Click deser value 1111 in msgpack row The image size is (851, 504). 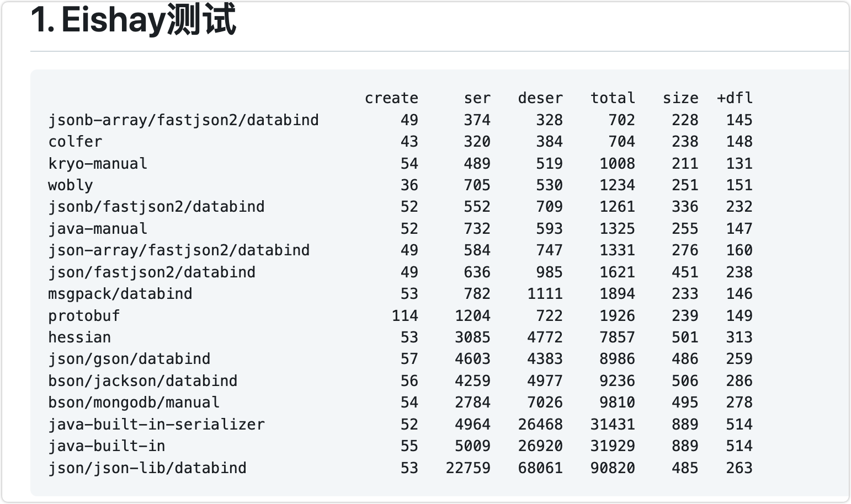[x=545, y=294]
